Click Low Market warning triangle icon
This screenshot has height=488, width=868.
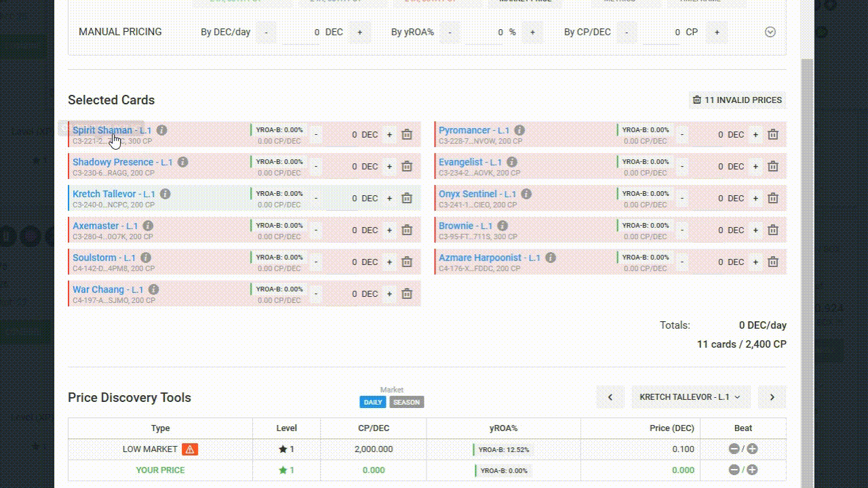pos(190,449)
